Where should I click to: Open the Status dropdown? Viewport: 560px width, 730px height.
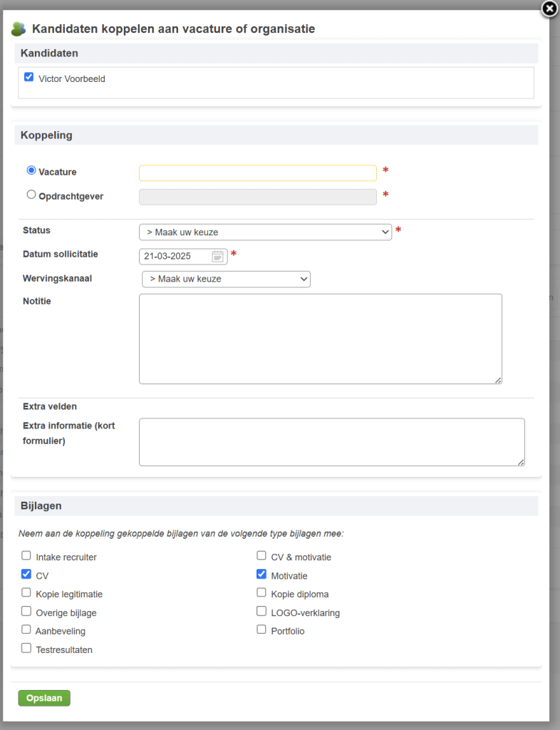[265, 232]
